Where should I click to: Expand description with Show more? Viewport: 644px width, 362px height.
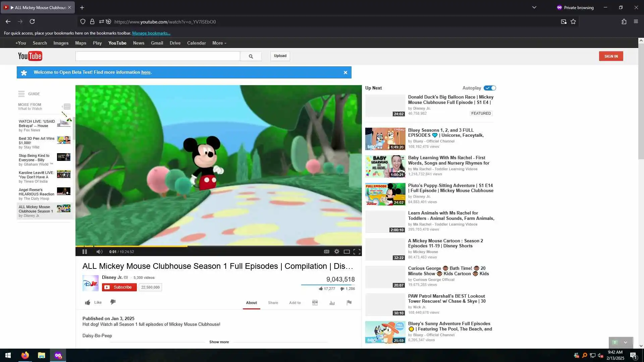(219, 342)
